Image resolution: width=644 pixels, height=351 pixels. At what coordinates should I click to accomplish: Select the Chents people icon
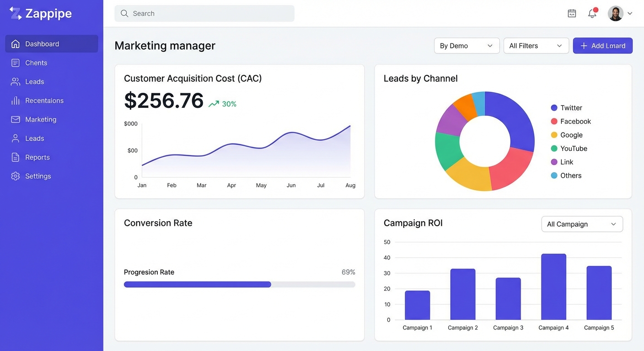[x=16, y=63]
